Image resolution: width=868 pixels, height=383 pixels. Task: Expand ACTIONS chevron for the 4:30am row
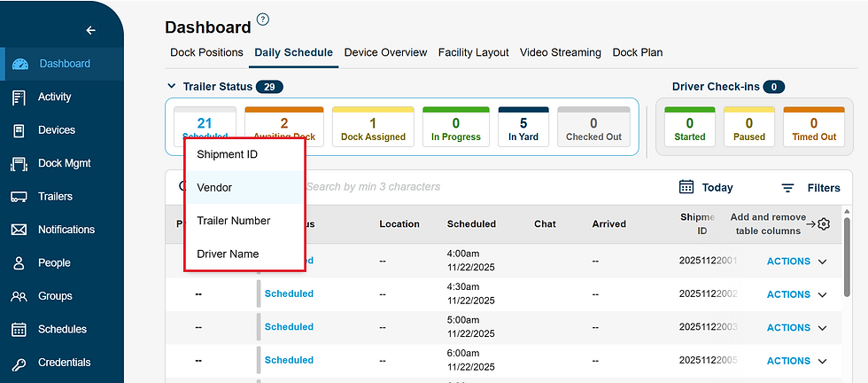coord(822,295)
